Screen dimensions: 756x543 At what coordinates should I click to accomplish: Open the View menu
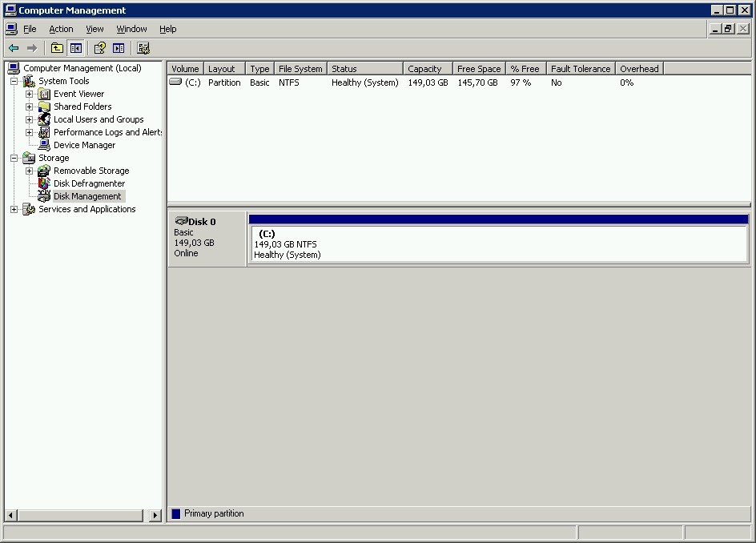pyautogui.click(x=94, y=29)
